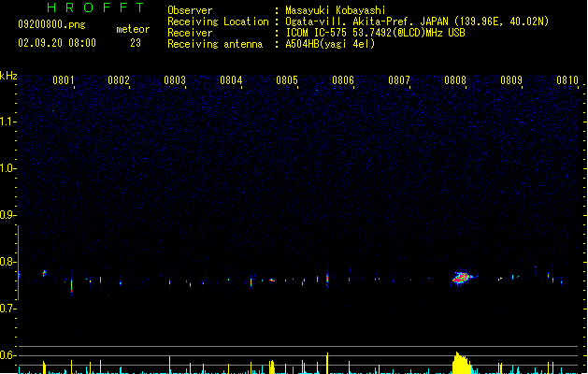
Task: Click the 0805 time marker
Action: tap(287, 79)
